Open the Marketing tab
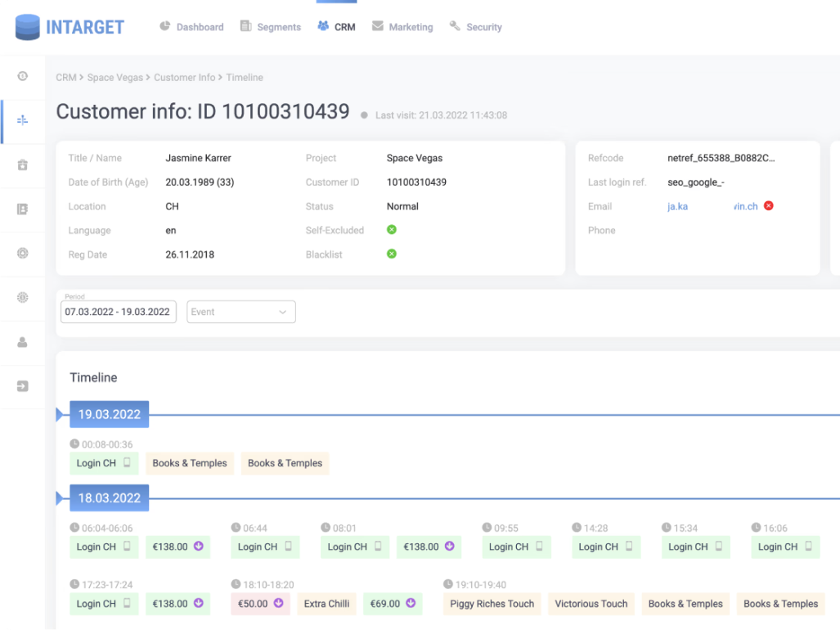Image resolution: width=840 pixels, height=630 pixels. (x=402, y=27)
